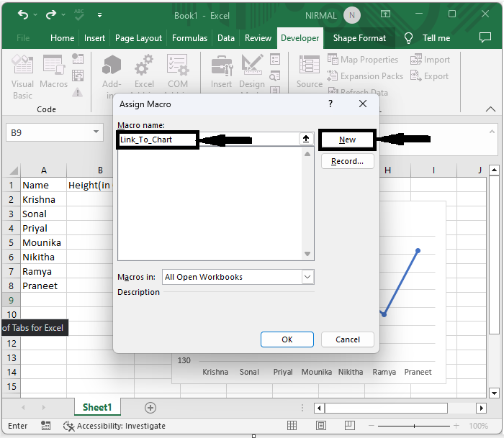504x438 pixels.
Task: Click the Macro name input field
Action: point(209,140)
